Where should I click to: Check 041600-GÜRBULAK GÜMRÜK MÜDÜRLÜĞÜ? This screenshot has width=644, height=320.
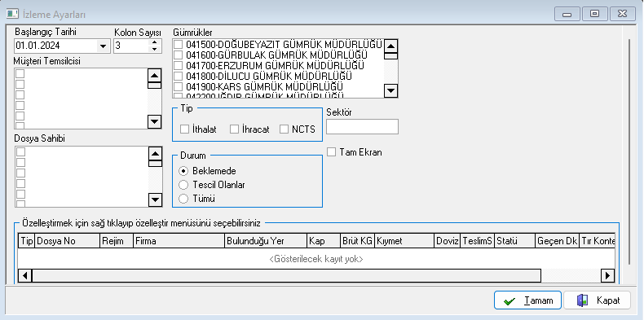[x=178, y=55]
